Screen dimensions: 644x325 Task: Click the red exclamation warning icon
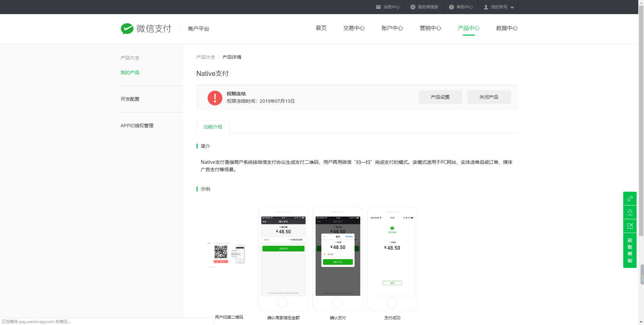[x=215, y=98]
